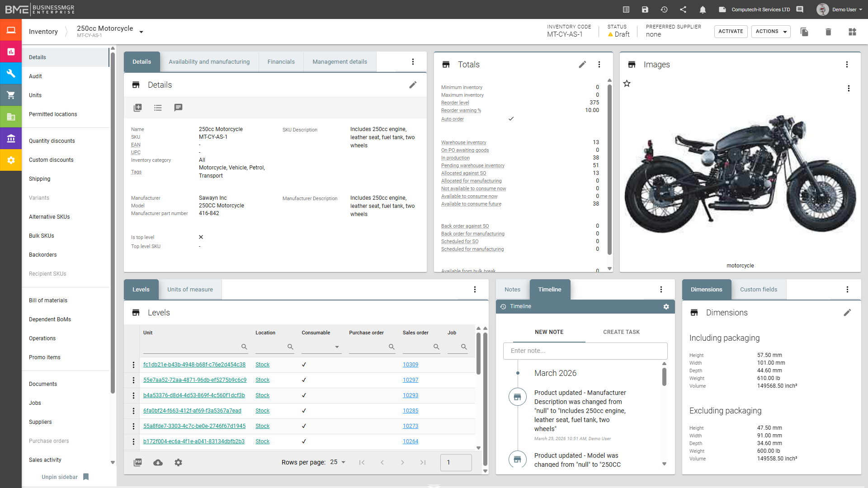Screen dimensions: 868x488
Task: Click the pencil edit icon in Details panel
Action: coord(413,85)
